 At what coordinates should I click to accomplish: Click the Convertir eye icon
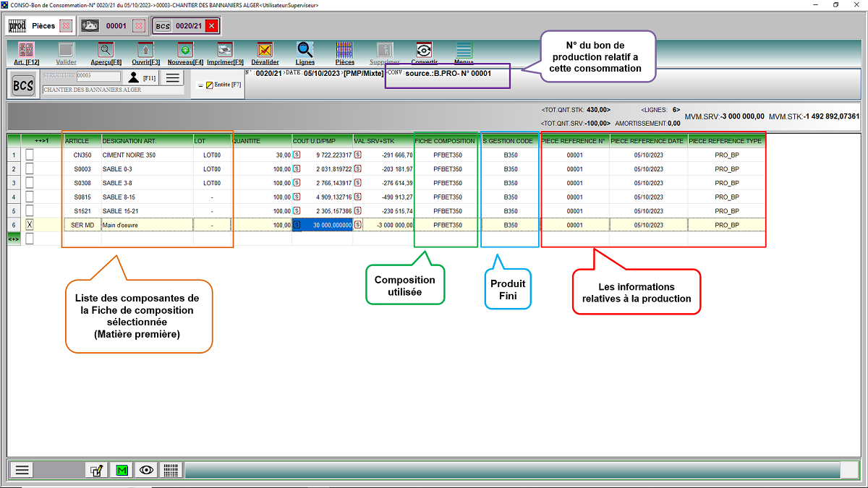[424, 51]
